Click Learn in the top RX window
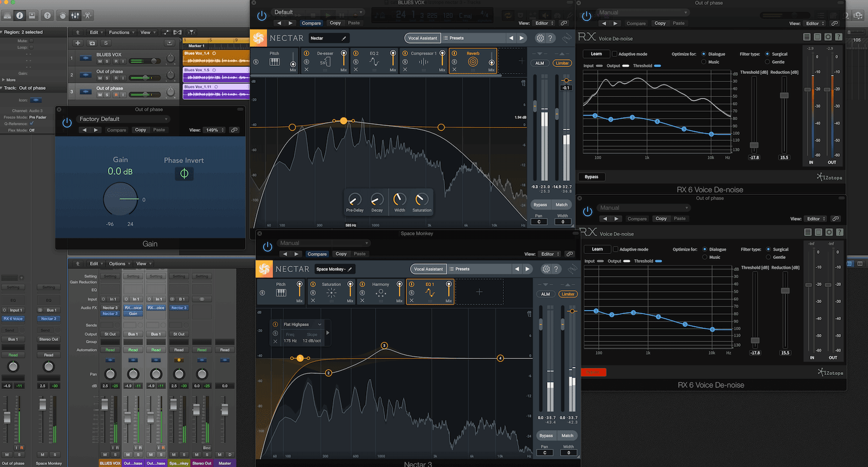The image size is (868, 467). [596, 54]
